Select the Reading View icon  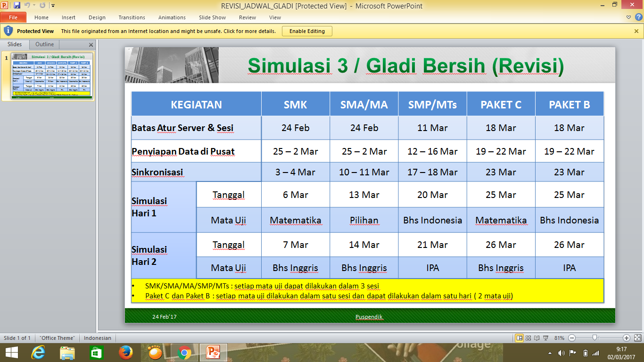(x=537, y=337)
